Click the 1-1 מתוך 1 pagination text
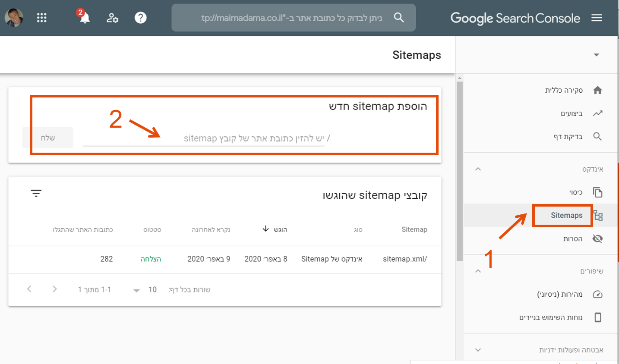Screen dimensions: 619x364 point(95,289)
